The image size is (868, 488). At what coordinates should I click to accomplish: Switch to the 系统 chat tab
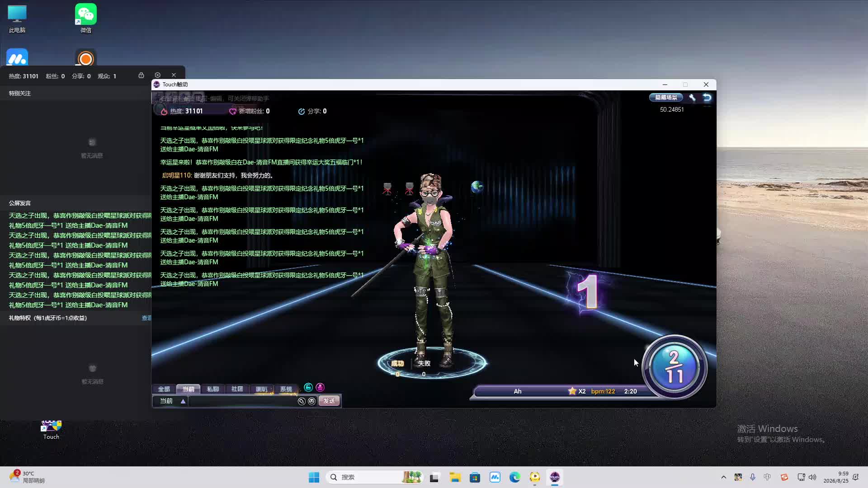click(286, 389)
